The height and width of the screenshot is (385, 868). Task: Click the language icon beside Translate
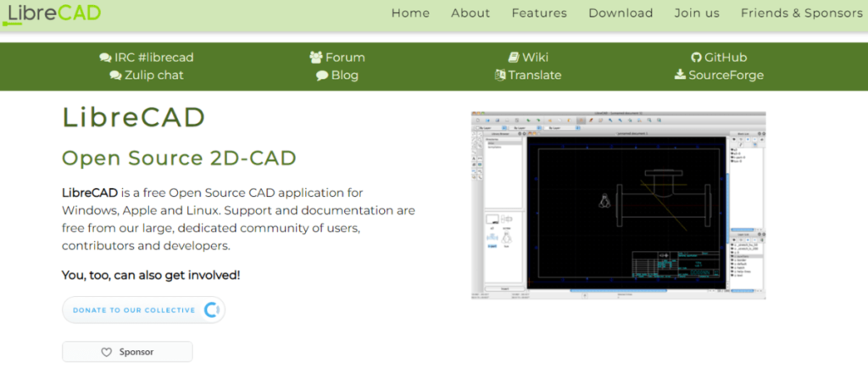[500, 75]
